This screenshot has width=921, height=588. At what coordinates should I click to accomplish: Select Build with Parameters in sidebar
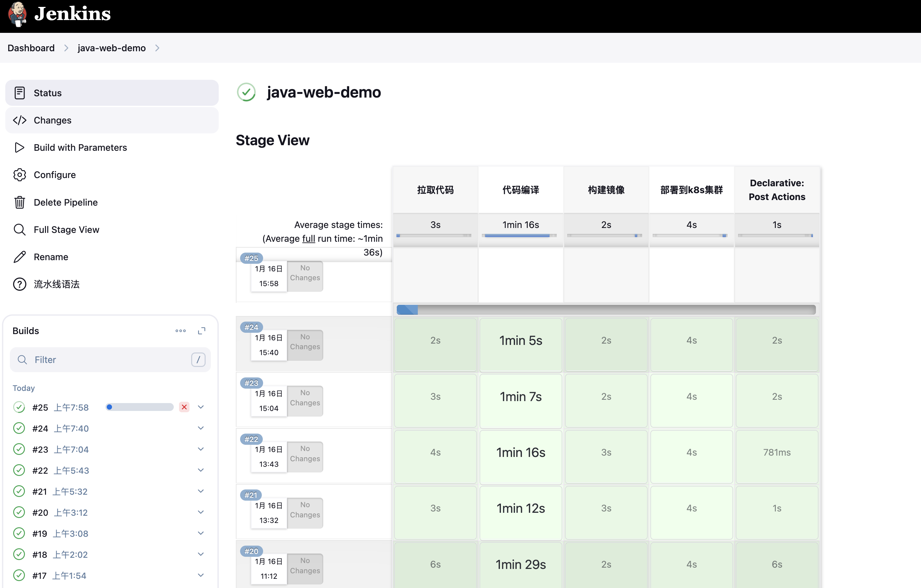pos(80,148)
